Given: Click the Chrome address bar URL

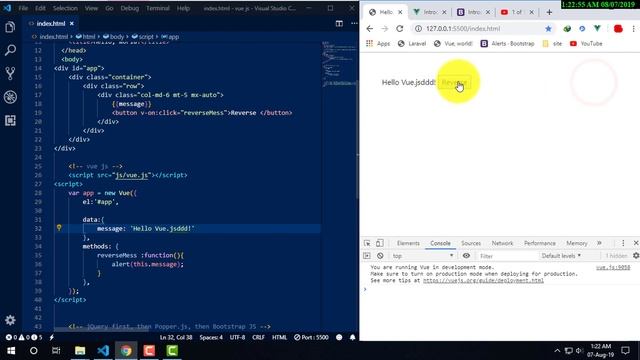Looking at the screenshot, I should point(463,29).
